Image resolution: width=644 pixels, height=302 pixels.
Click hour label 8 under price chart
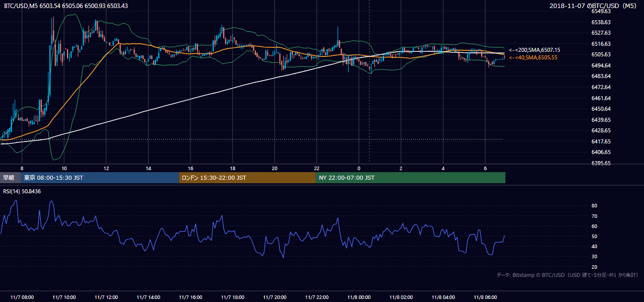click(x=22, y=168)
